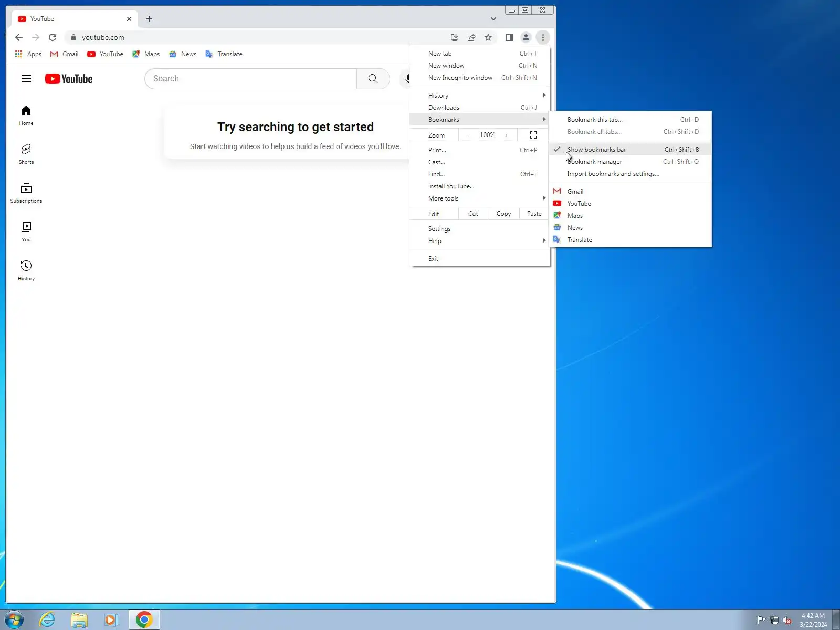Expand the History submenu
This screenshot has width=840, height=630.
tap(480, 96)
